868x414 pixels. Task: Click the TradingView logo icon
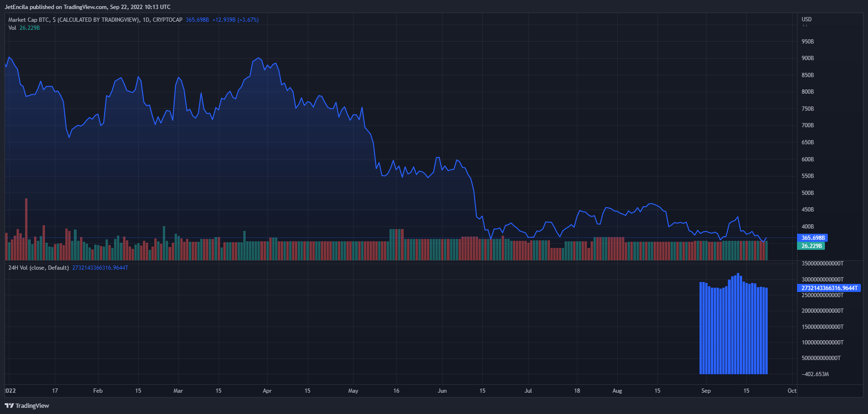point(9,405)
